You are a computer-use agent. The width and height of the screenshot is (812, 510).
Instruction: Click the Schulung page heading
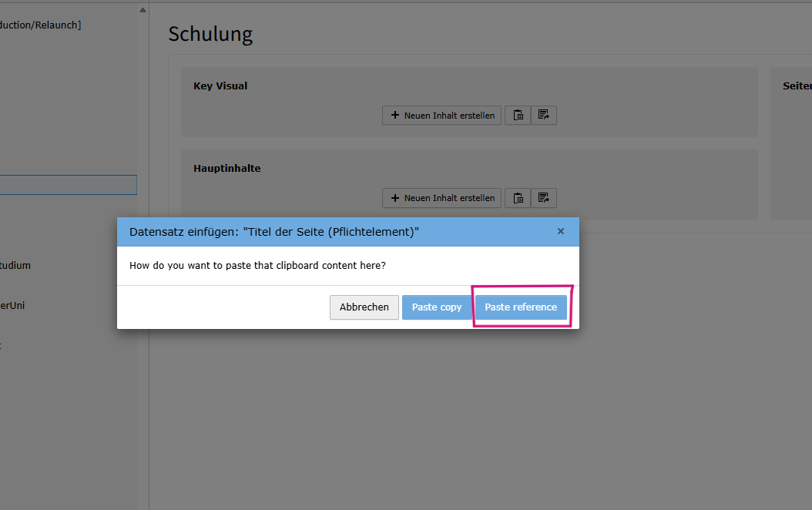tap(210, 34)
